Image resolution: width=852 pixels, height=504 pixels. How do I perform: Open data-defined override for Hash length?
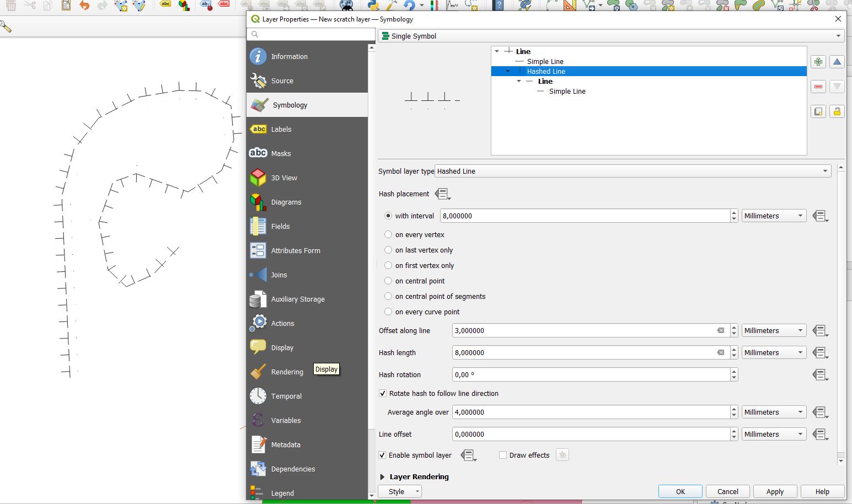(x=820, y=353)
